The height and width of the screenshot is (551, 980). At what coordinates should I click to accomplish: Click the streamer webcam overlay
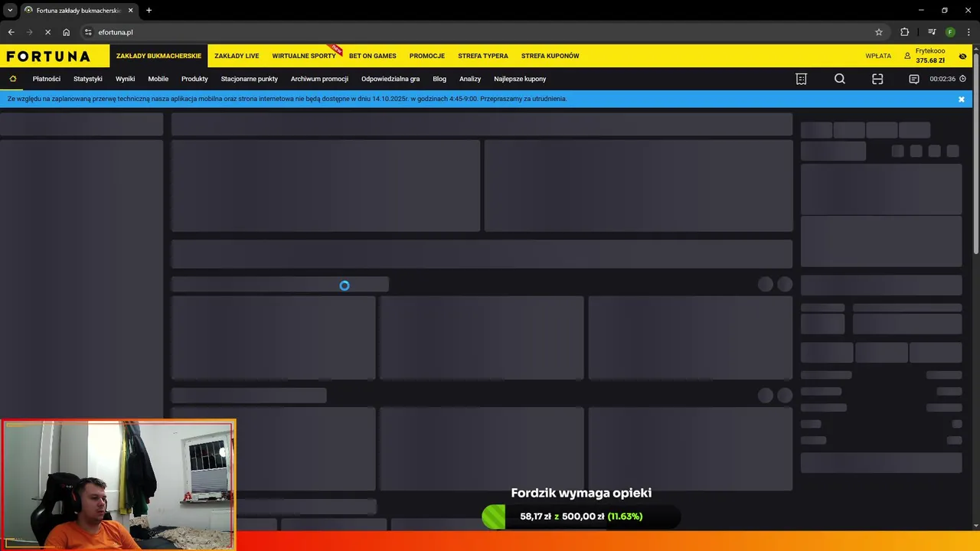pyautogui.click(x=118, y=485)
